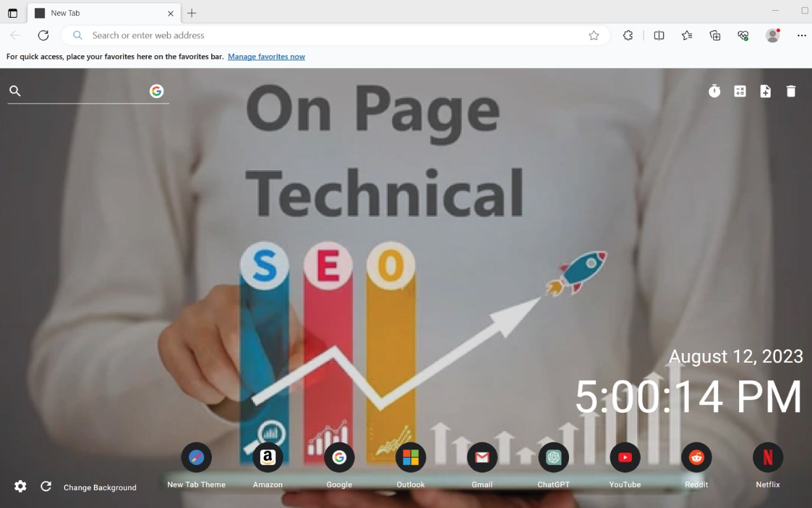Click the magnifier icon in page search

click(x=15, y=91)
